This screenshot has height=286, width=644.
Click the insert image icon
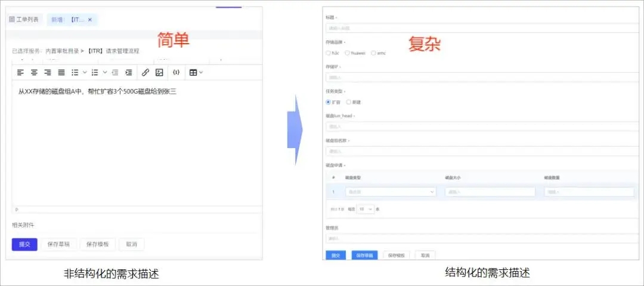pos(159,72)
